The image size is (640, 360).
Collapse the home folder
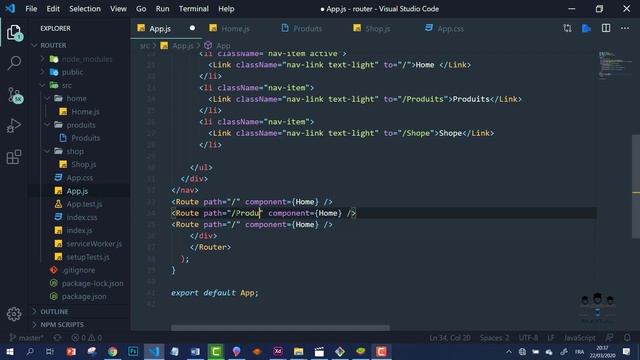(80, 98)
